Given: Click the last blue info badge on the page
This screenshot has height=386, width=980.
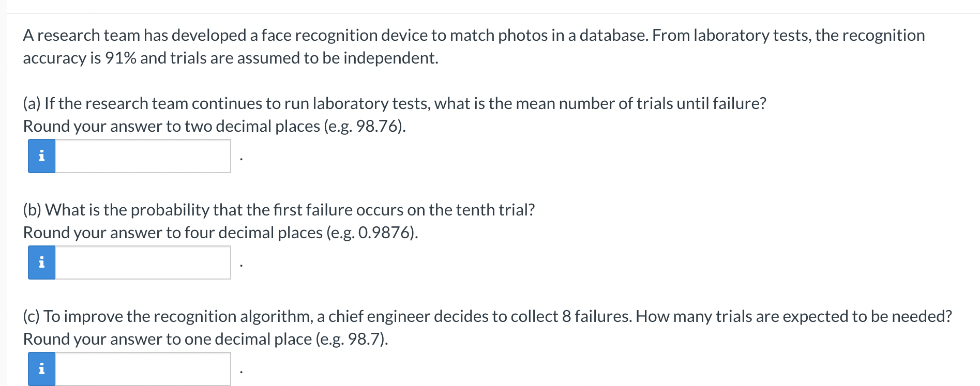Looking at the screenshot, I should click(x=41, y=369).
